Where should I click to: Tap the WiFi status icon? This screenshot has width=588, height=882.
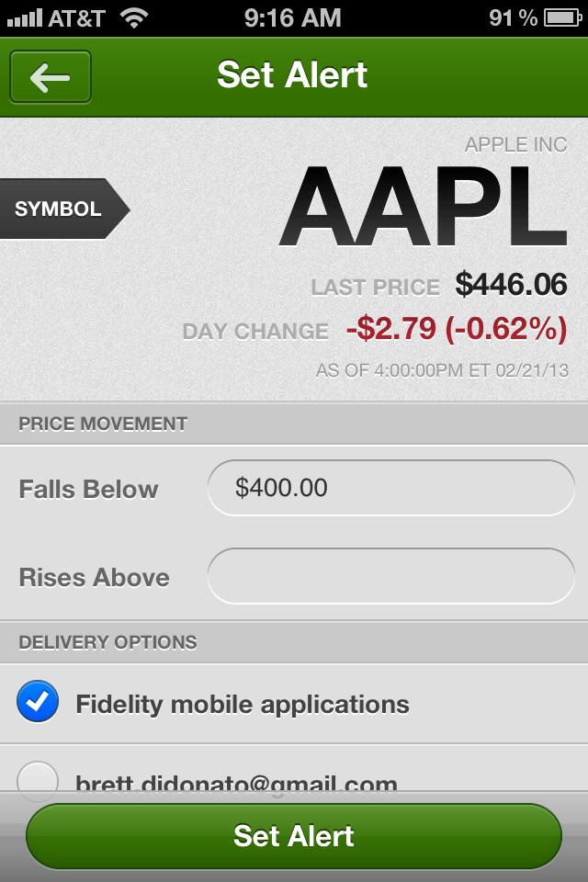click(x=135, y=17)
